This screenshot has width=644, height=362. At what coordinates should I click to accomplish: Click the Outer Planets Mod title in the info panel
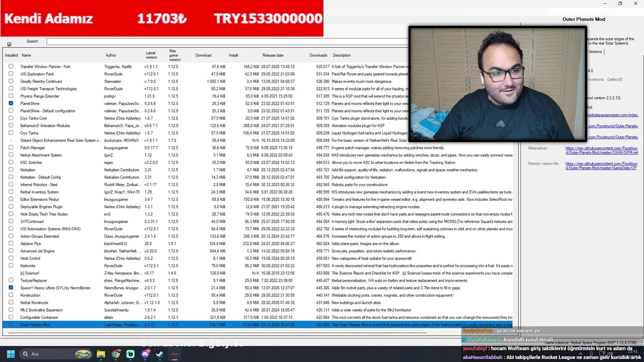pyautogui.click(x=584, y=19)
